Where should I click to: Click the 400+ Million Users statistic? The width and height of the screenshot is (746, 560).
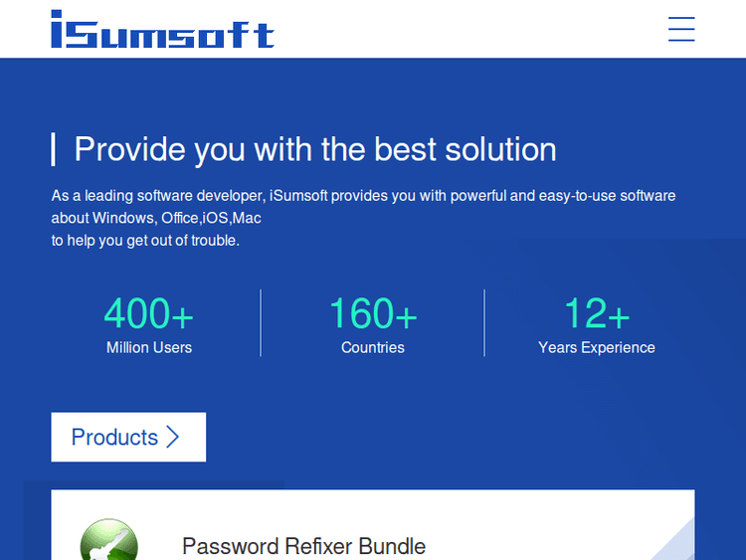(x=149, y=324)
